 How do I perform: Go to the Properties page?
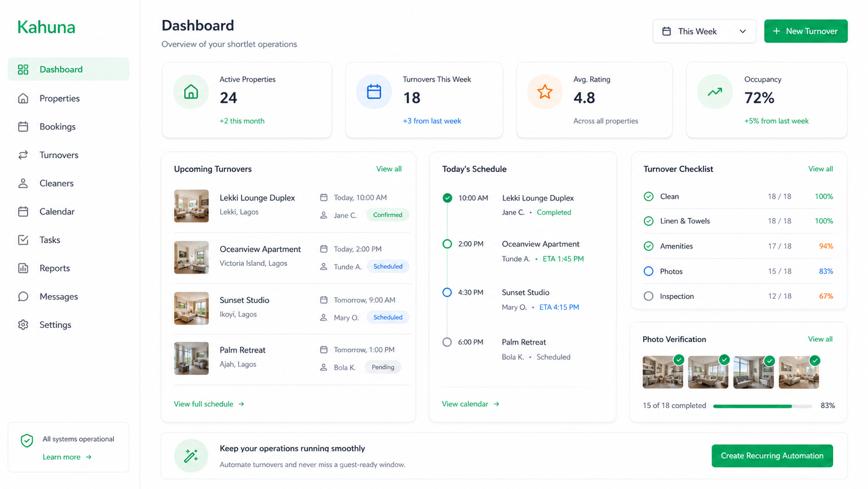pos(69,98)
